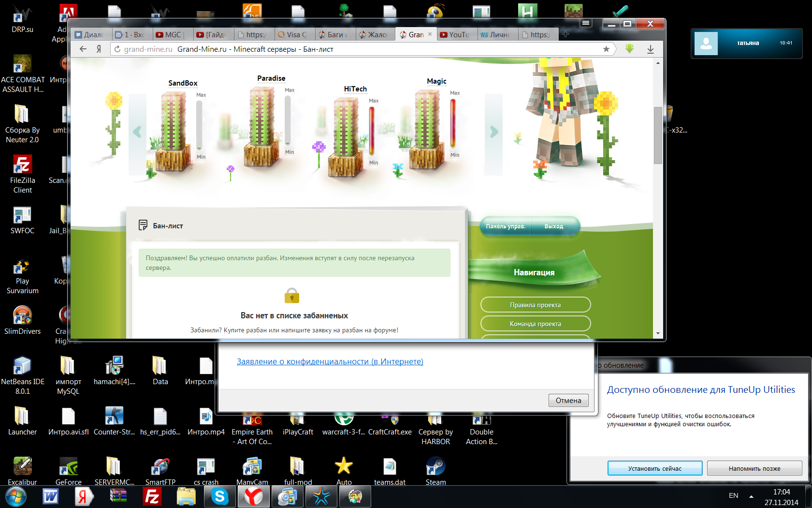The height and width of the screenshot is (508, 812).
Task: Click the Magic server load meter
Action: click(453, 123)
